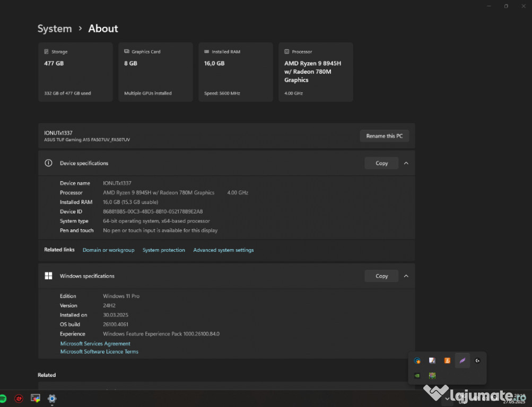Screen dimensions: 532x407
Task: Click the '30.03.2025' install date
Action: pyautogui.click(x=116, y=315)
